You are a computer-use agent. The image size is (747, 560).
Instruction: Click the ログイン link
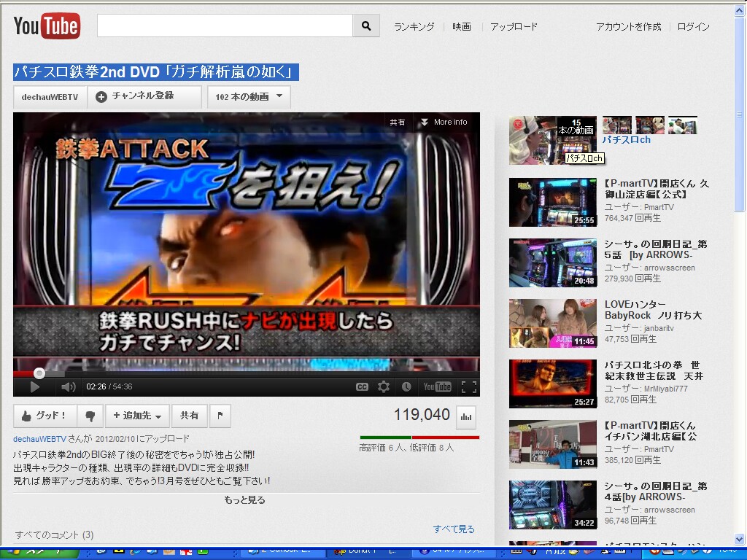(x=693, y=27)
